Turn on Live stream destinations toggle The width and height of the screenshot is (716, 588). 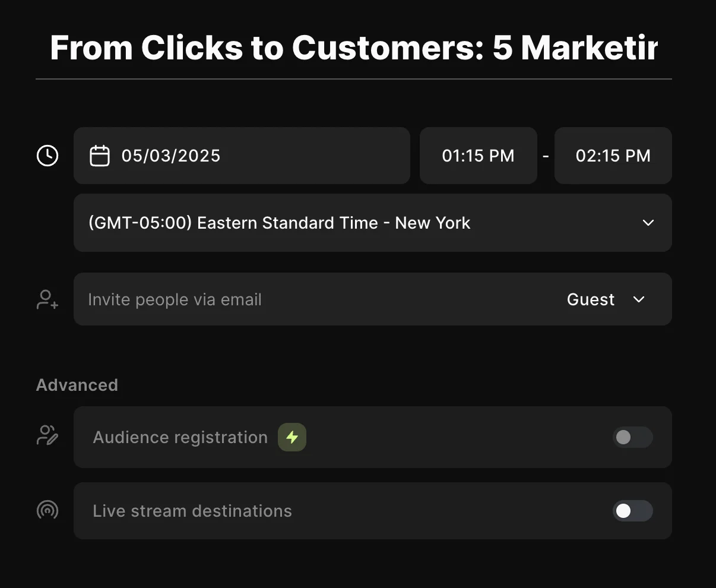click(633, 511)
